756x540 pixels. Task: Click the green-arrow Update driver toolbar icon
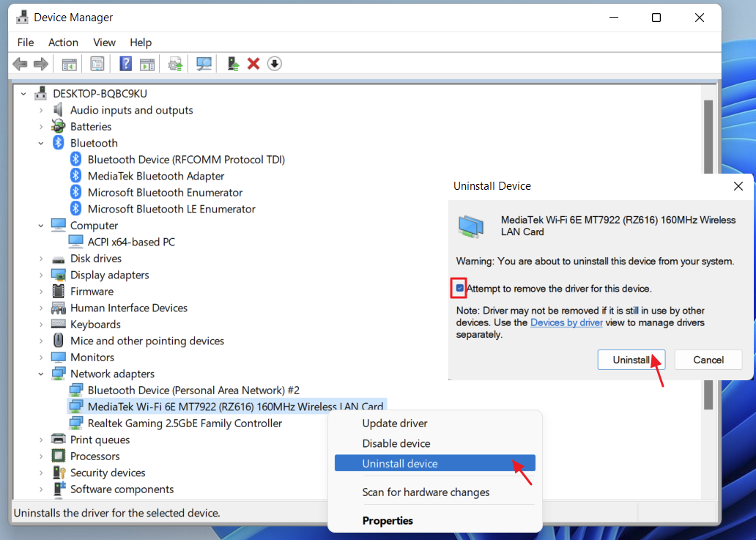pos(233,64)
